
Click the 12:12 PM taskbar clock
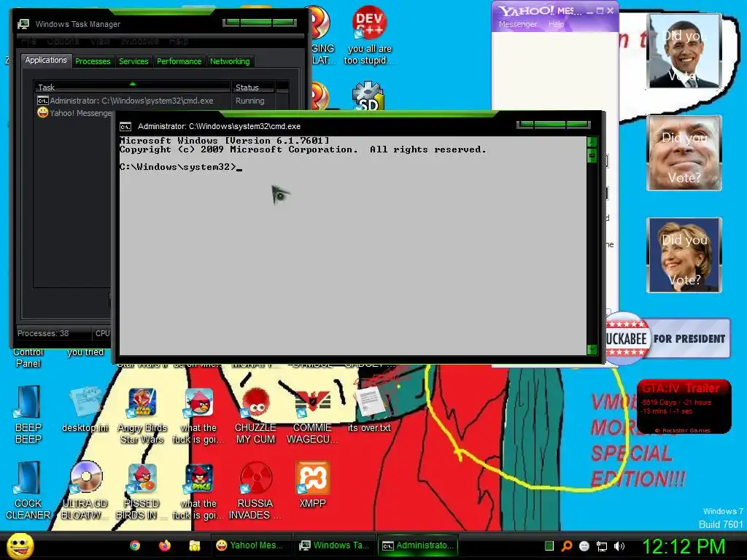pos(684,546)
